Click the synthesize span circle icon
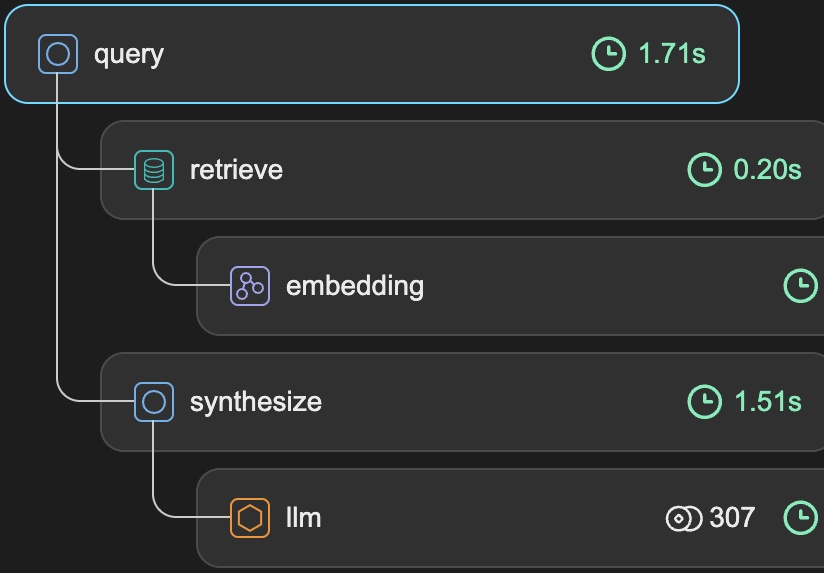The height and width of the screenshot is (573, 824). [x=154, y=402]
